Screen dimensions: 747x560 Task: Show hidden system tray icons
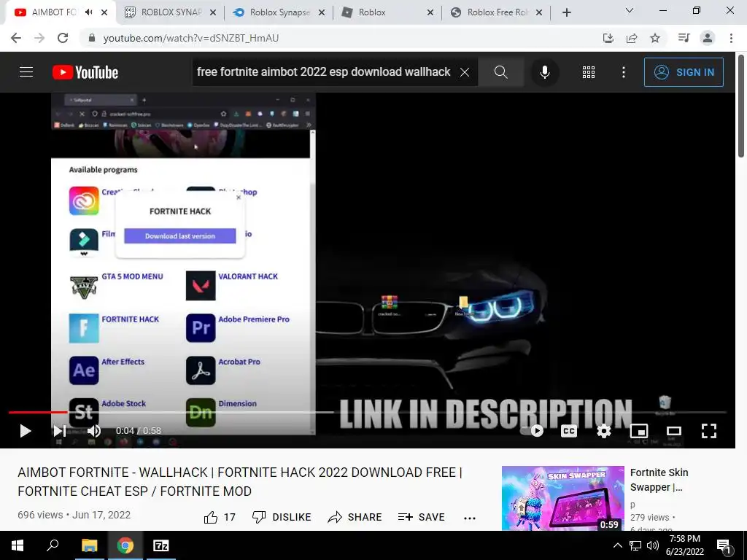point(617,545)
